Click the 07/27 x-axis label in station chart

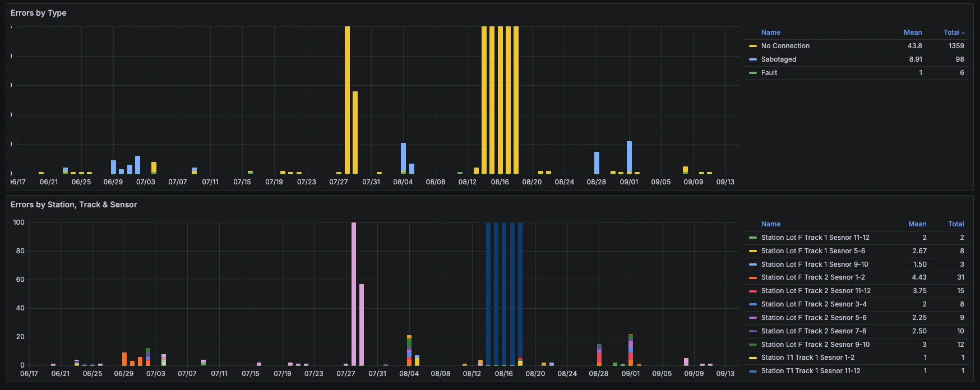point(346,374)
